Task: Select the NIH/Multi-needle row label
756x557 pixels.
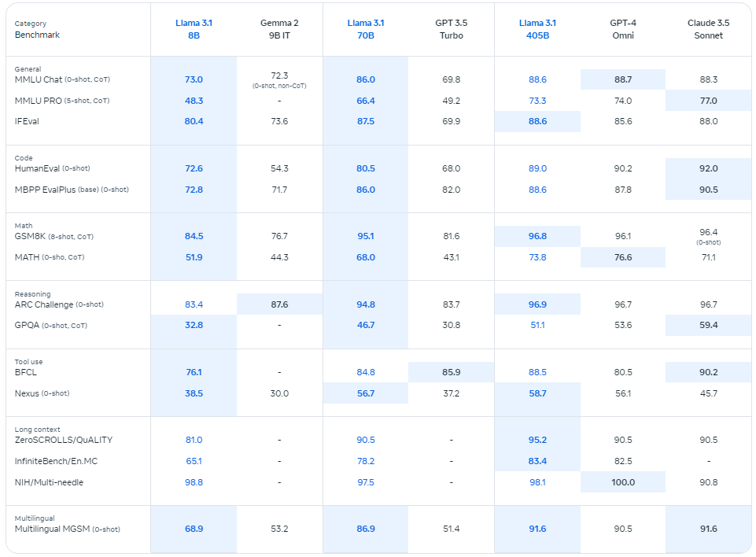Action: [x=49, y=482]
